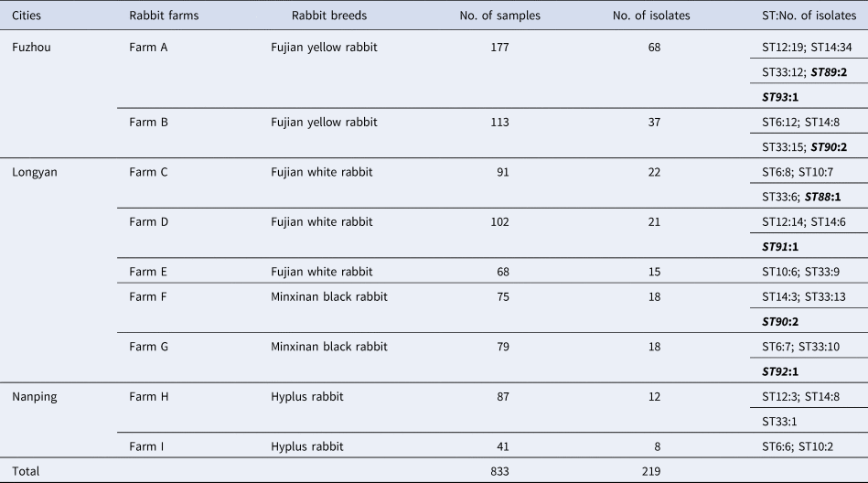Click the Rabbit farms column header
868x483 pixels.
[x=163, y=16]
